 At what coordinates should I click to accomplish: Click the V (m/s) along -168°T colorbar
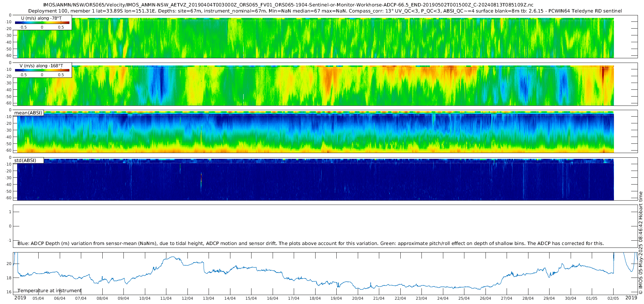[x=42, y=70]
